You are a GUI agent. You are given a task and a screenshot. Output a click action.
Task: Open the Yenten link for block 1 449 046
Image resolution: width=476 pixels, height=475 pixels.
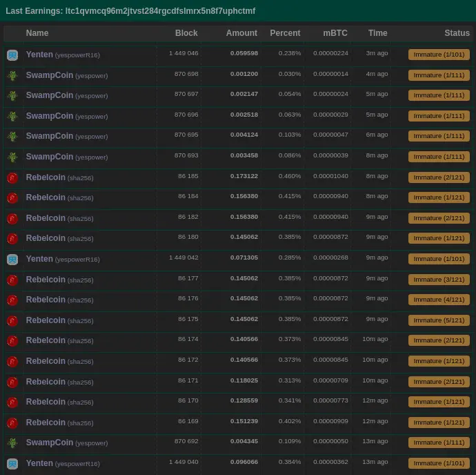[x=39, y=55]
